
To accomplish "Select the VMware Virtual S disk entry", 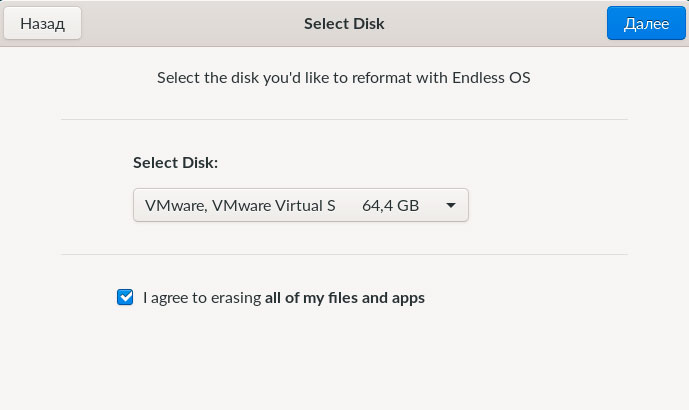I will [x=240, y=205].
